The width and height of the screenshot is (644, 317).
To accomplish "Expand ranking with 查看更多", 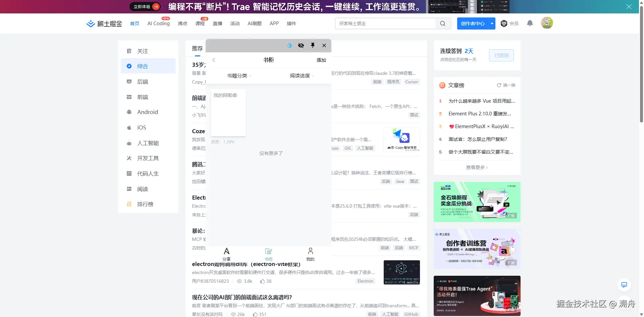I will (477, 167).
